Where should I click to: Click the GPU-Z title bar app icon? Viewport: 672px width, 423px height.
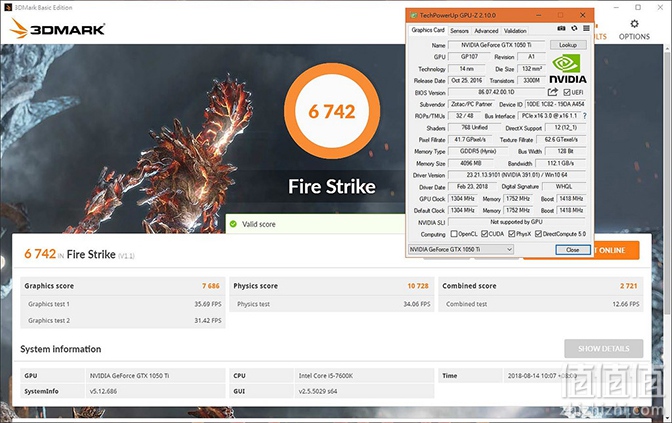click(x=413, y=15)
